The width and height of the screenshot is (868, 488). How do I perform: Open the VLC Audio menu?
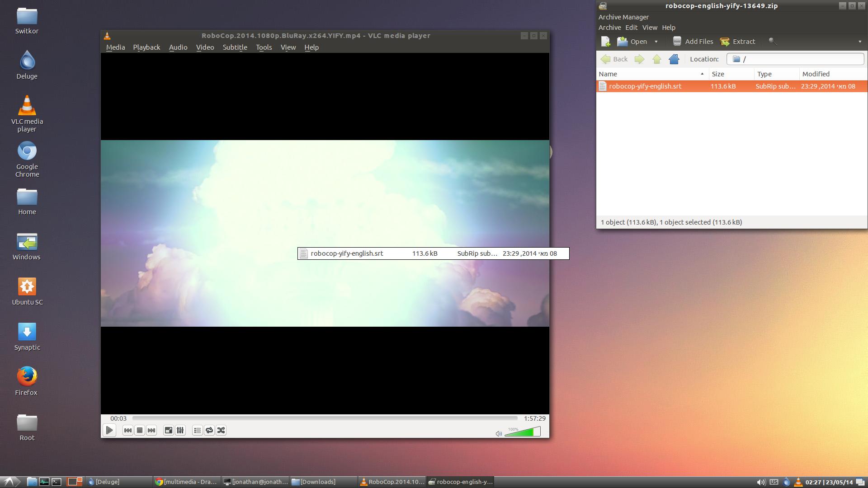pos(178,47)
